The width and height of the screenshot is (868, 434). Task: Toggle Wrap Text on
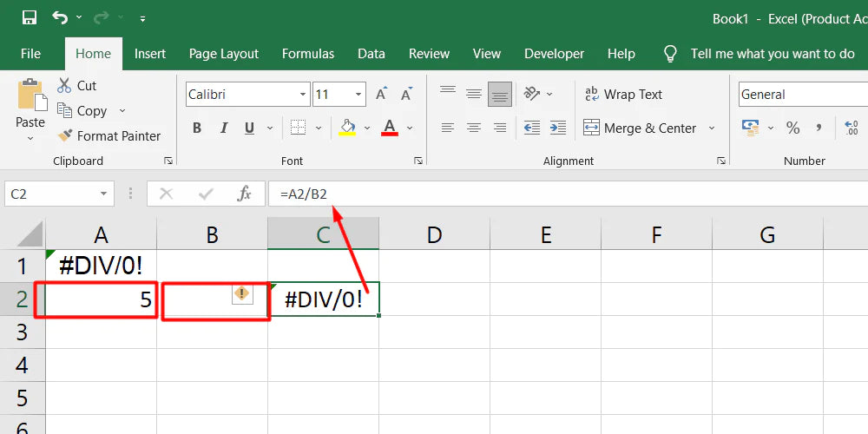pos(623,95)
